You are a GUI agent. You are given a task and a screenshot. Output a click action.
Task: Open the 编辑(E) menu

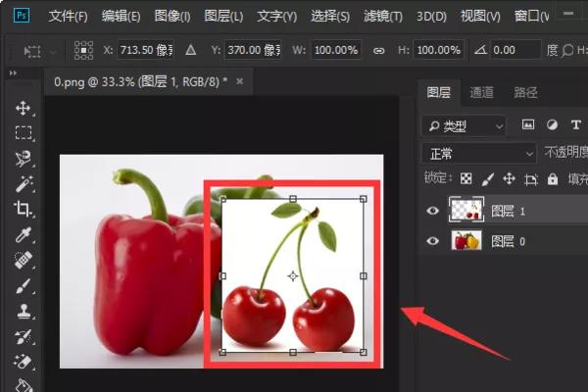[x=121, y=16]
